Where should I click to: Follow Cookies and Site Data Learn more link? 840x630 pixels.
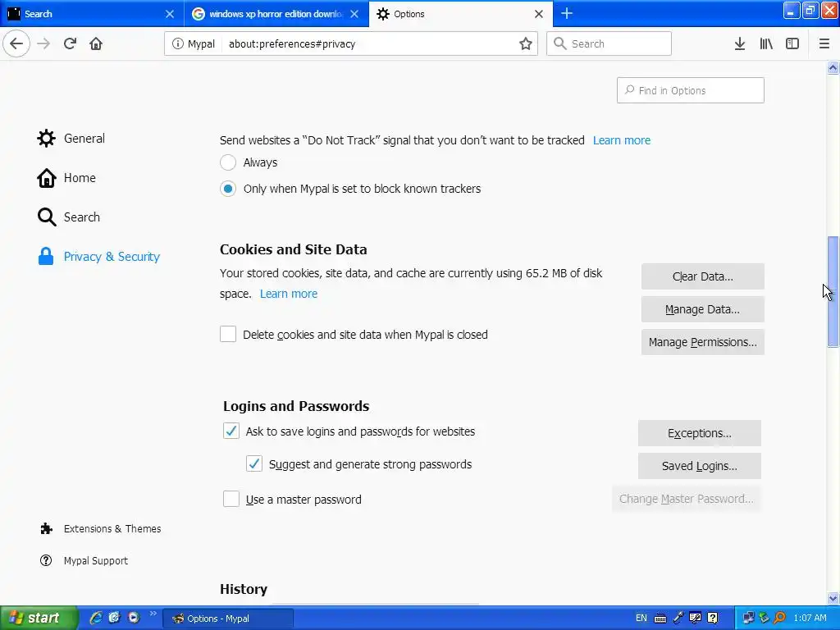(288, 294)
